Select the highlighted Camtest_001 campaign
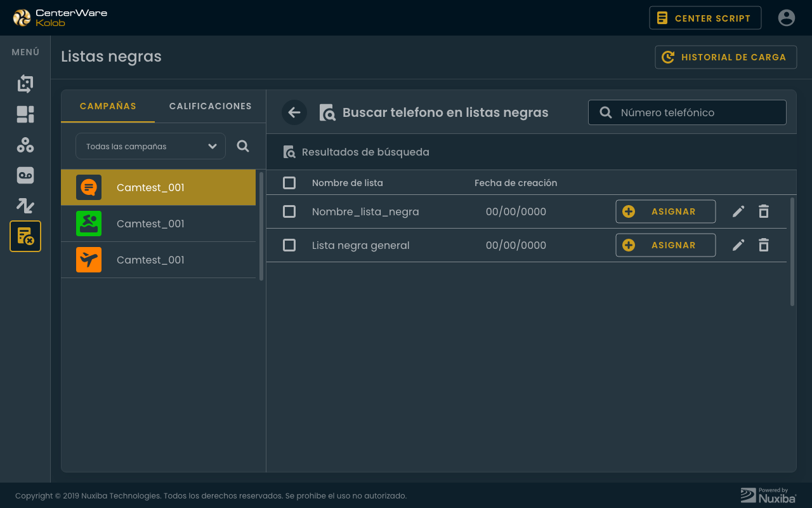This screenshot has width=812, height=508. [158, 187]
